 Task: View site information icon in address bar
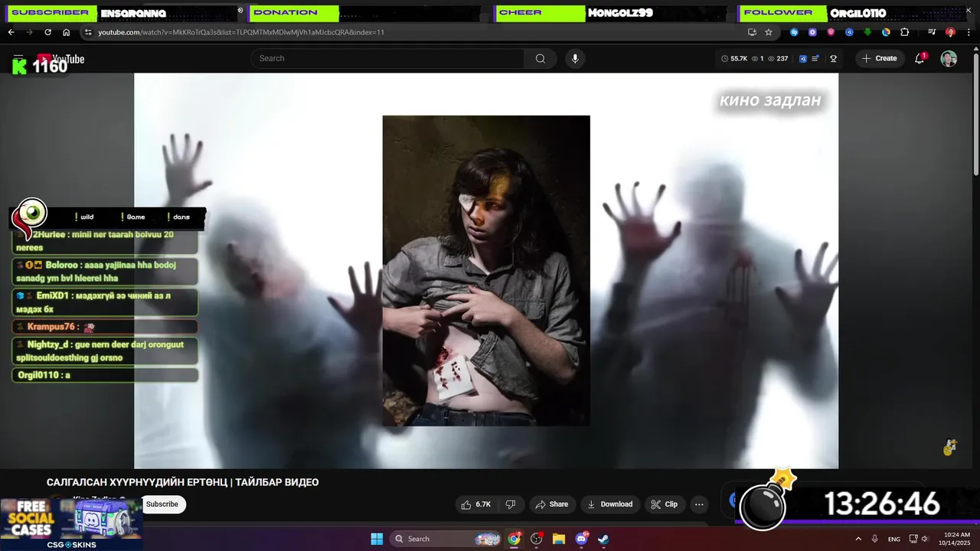coord(88,32)
